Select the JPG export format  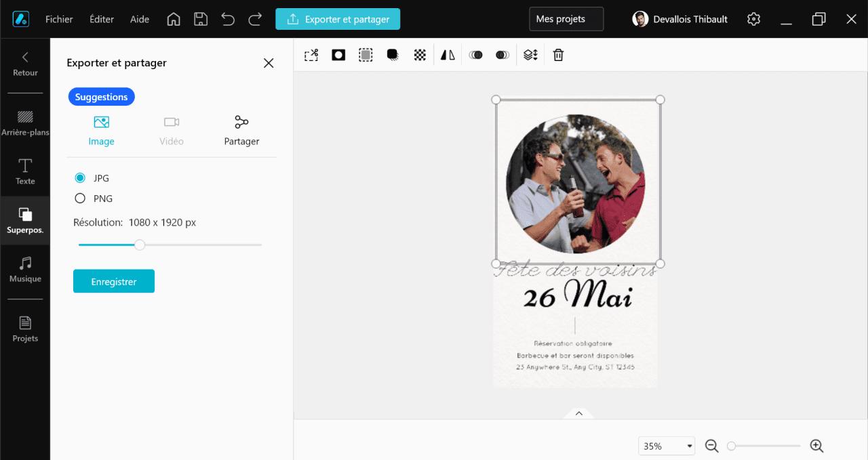point(79,177)
